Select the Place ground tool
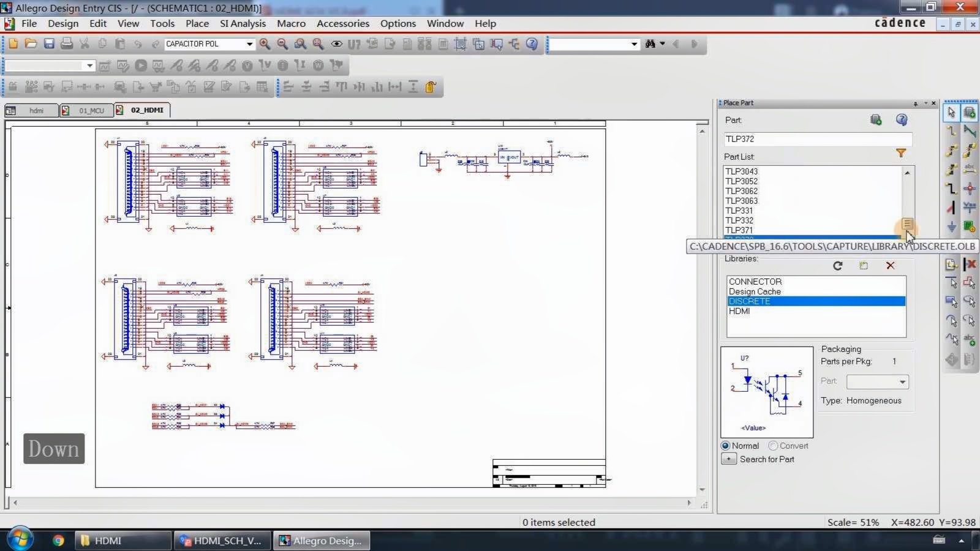The height and width of the screenshot is (551, 980). point(951,227)
